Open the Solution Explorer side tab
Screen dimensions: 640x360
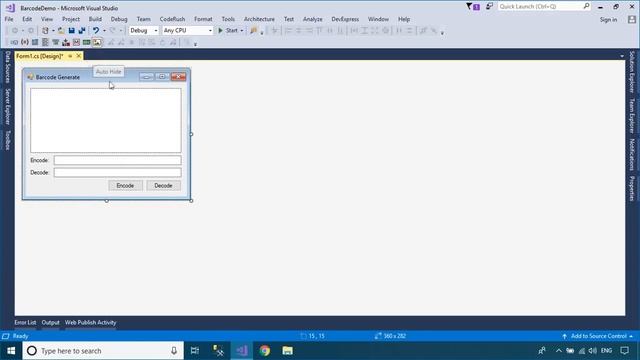632,72
